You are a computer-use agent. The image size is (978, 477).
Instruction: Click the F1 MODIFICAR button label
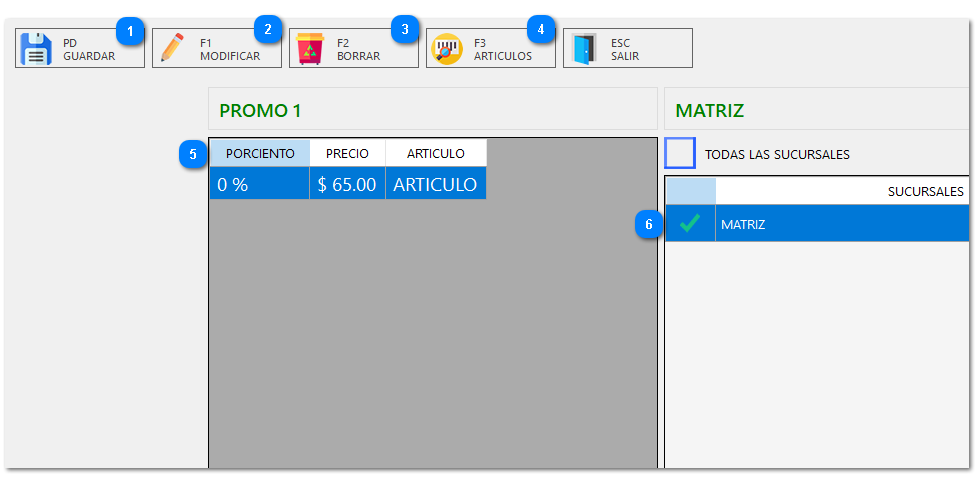click(230, 50)
